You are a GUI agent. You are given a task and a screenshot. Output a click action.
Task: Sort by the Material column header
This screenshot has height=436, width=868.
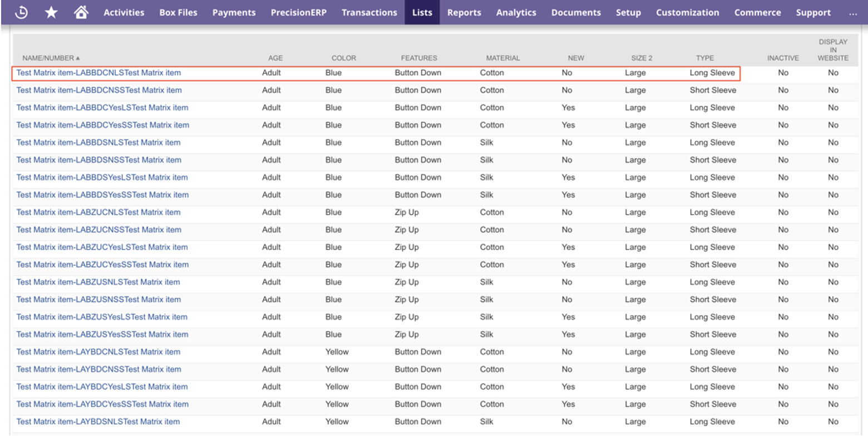tap(502, 58)
